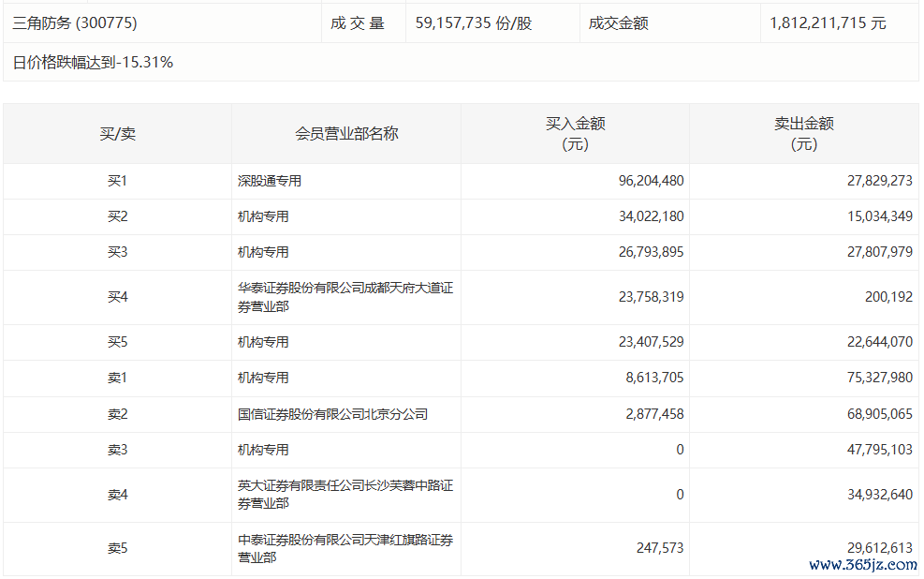Click buy amount 2,877,458
Image resolution: width=924 pixels, height=579 pixels.
(x=654, y=414)
